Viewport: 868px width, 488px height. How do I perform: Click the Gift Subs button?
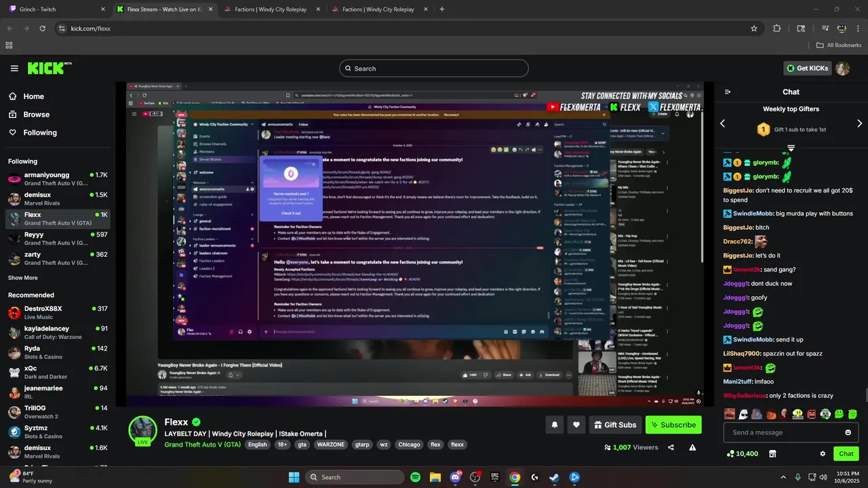pos(615,425)
